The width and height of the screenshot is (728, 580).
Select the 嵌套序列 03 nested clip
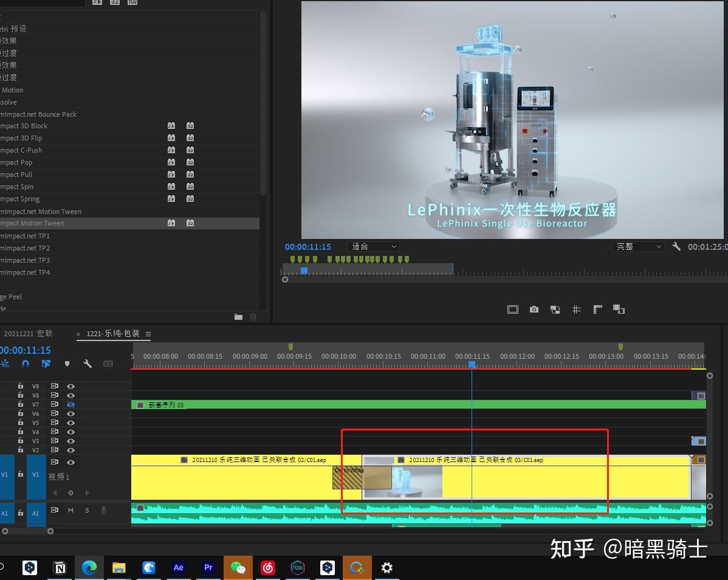418,405
